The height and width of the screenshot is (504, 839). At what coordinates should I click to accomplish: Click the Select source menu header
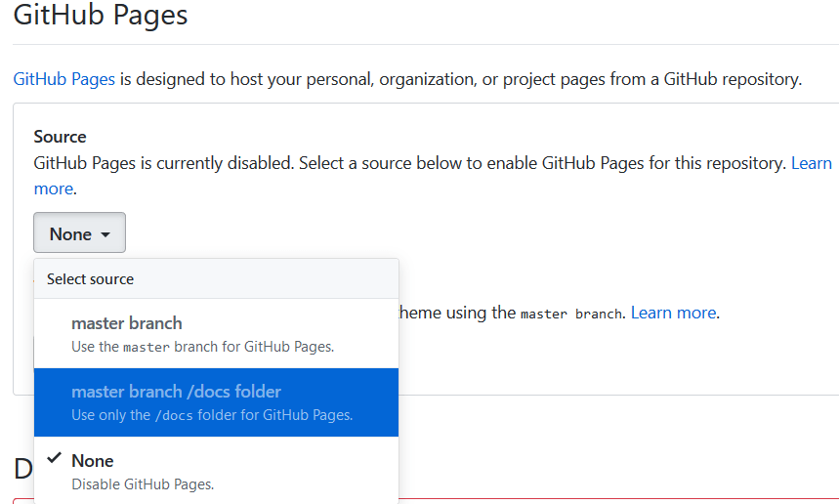tap(90, 279)
